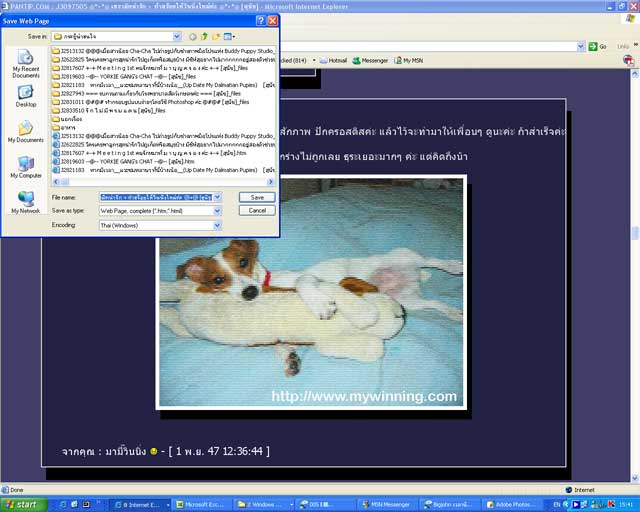The width and height of the screenshot is (640, 512).
Task: Select the J2833510 _files folder row
Action: (109, 110)
